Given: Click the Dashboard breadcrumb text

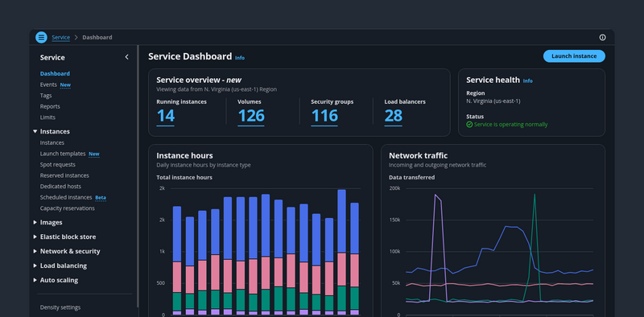Looking at the screenshot, I should (97, 37).
